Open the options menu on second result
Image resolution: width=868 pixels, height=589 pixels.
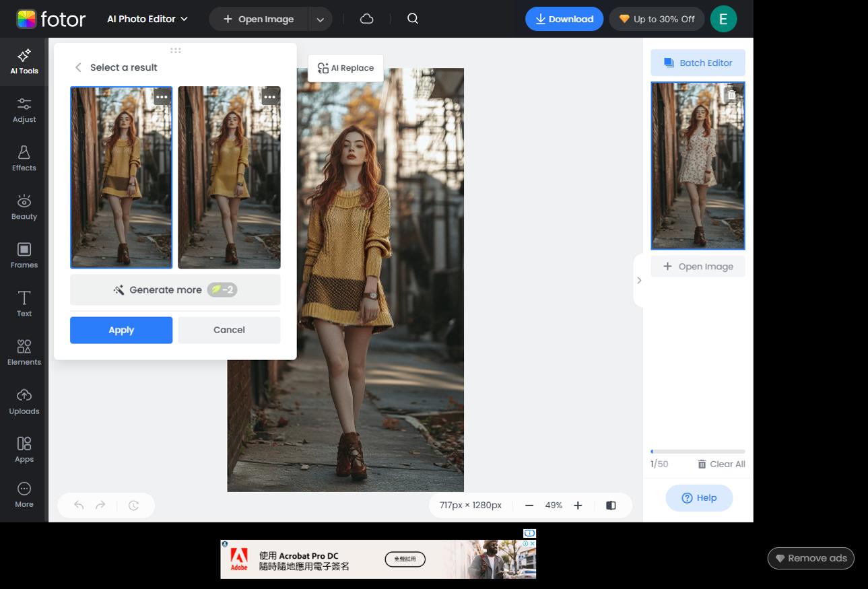click(269, 97)
